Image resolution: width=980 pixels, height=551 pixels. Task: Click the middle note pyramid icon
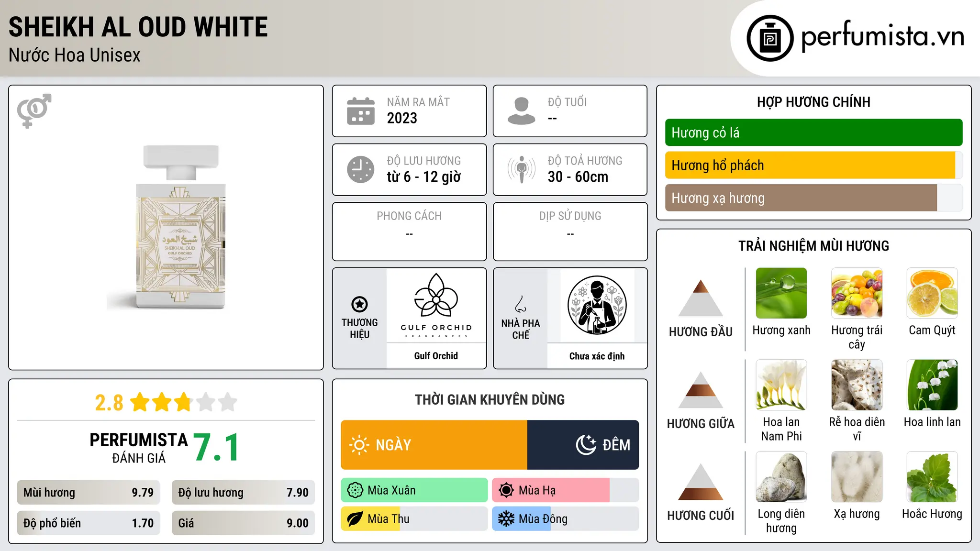point(701,390)
